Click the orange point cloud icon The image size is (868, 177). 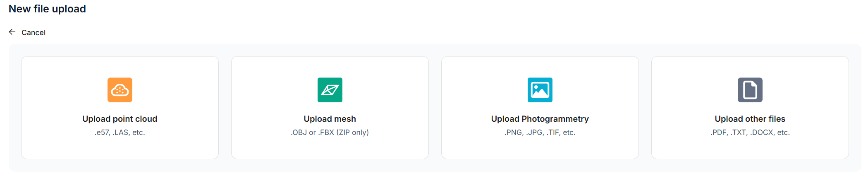click(x=120, y=90)
